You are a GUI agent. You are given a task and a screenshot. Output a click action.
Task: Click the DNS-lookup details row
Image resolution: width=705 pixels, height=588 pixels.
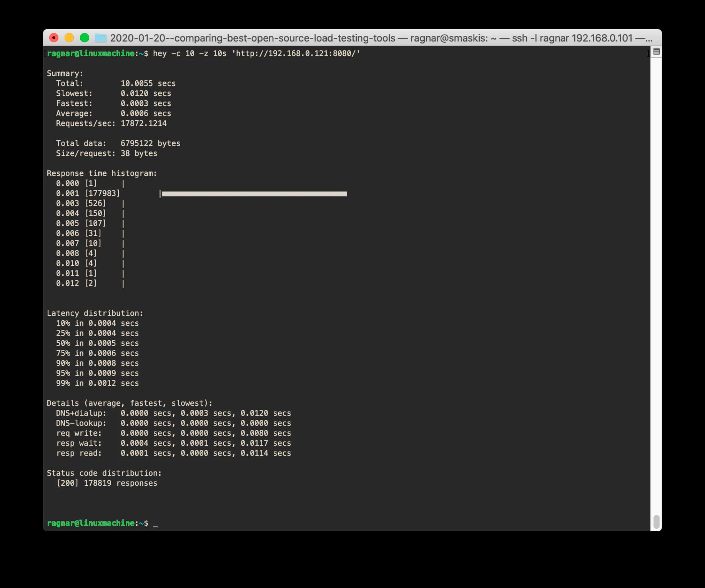pos(173,423)
